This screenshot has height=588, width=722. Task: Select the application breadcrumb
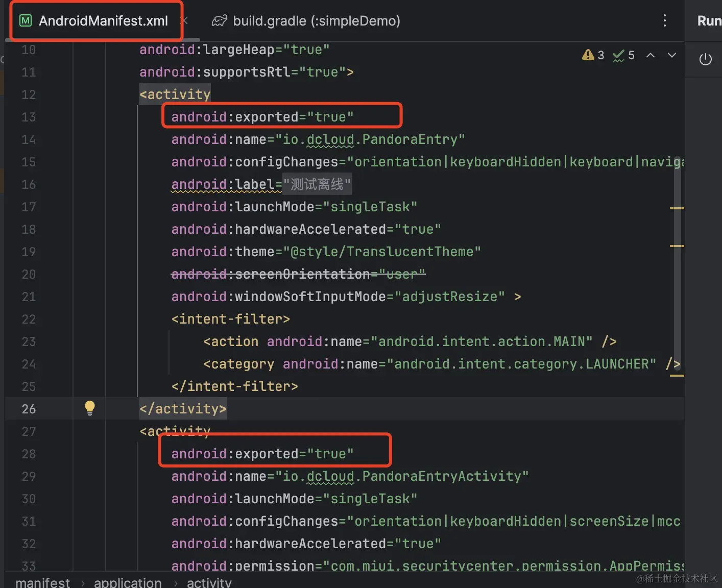pyautogui.click(x=128, y=582)
